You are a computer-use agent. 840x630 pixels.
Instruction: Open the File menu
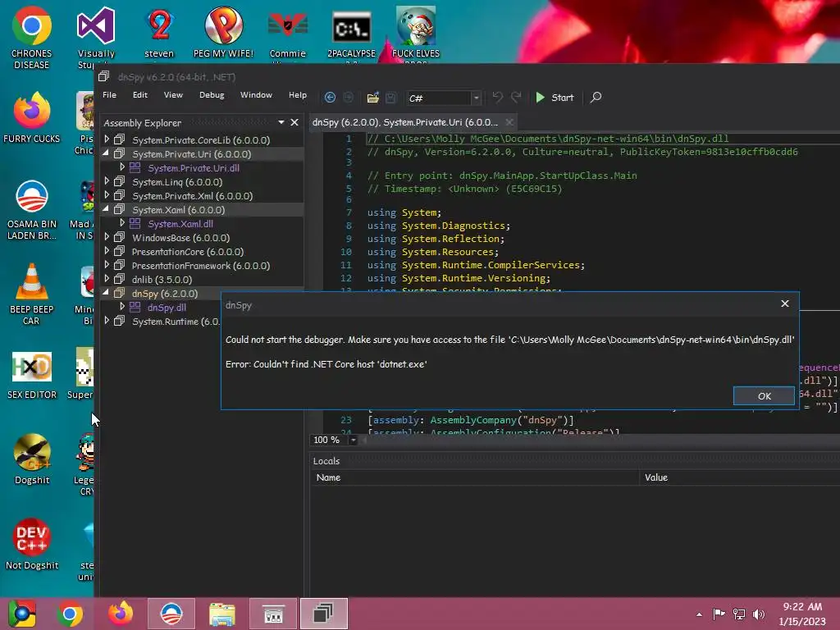coord(109,95)
